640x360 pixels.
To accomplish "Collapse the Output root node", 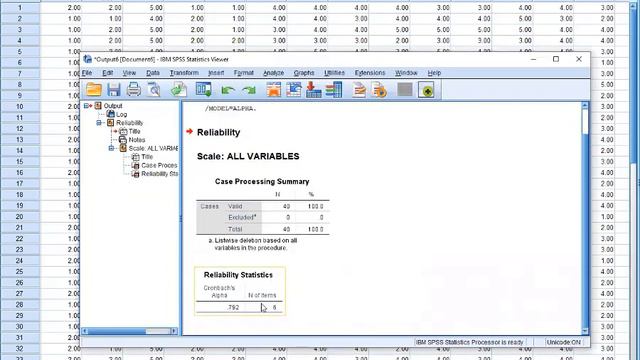I will pyautogui.click(x=86, y=106).
